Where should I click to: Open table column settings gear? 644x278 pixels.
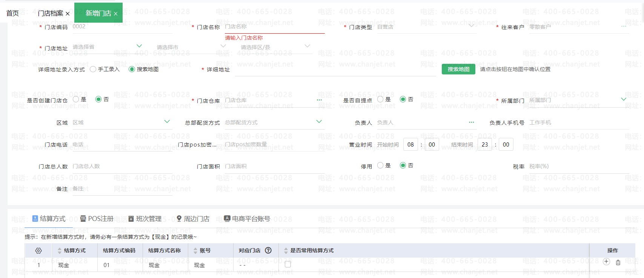tap(38, 250)
